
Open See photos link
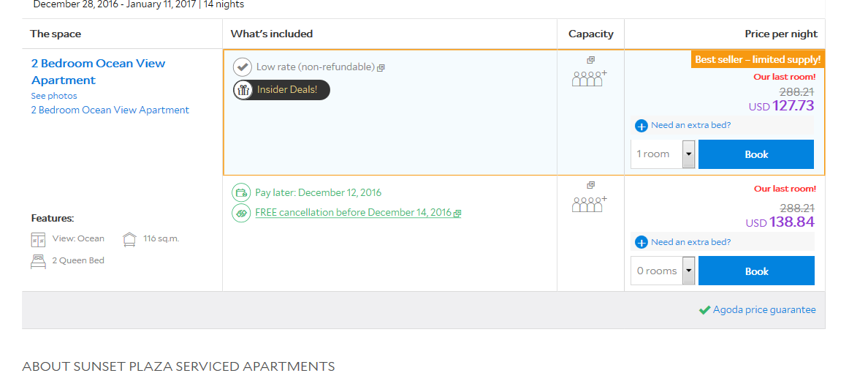click(54, 96)
